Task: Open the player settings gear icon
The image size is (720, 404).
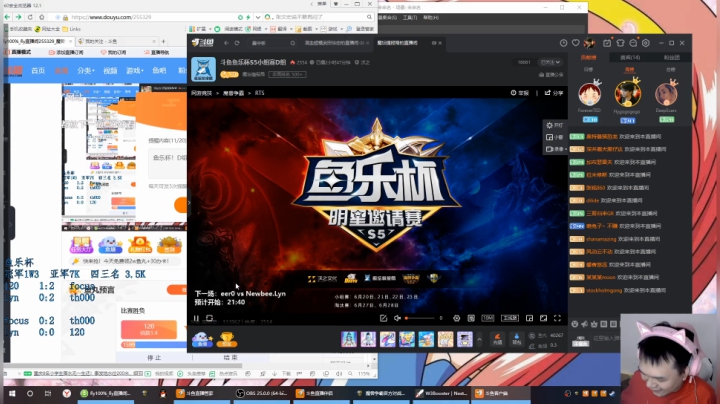Action: coord(456,318)
